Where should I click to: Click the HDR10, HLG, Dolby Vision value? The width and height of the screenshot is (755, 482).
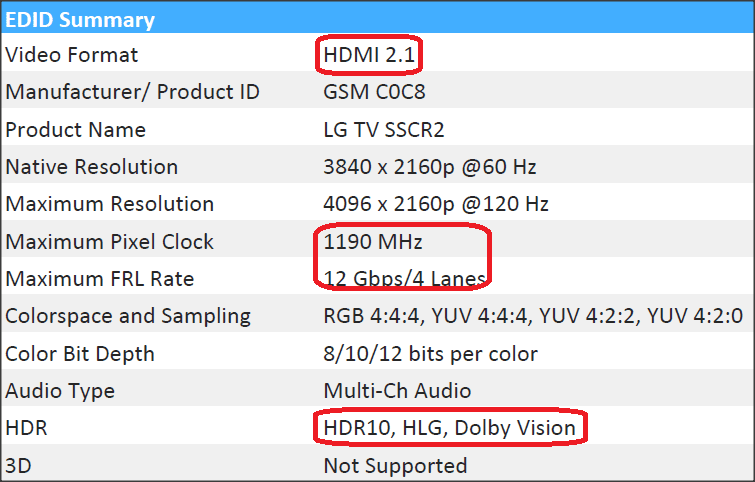449,428
